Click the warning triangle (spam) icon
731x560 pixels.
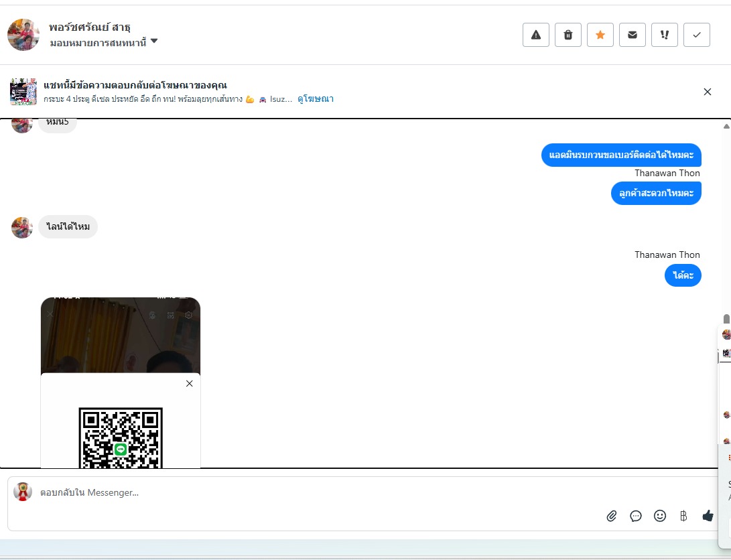(535, 35)
